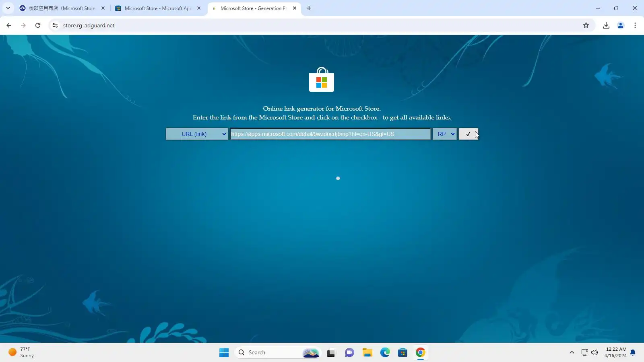Close the Microsoft Store - Generation tab
The height and width of the screenshot is (362, 644).
pyautogui.click(x=295, y=8)
